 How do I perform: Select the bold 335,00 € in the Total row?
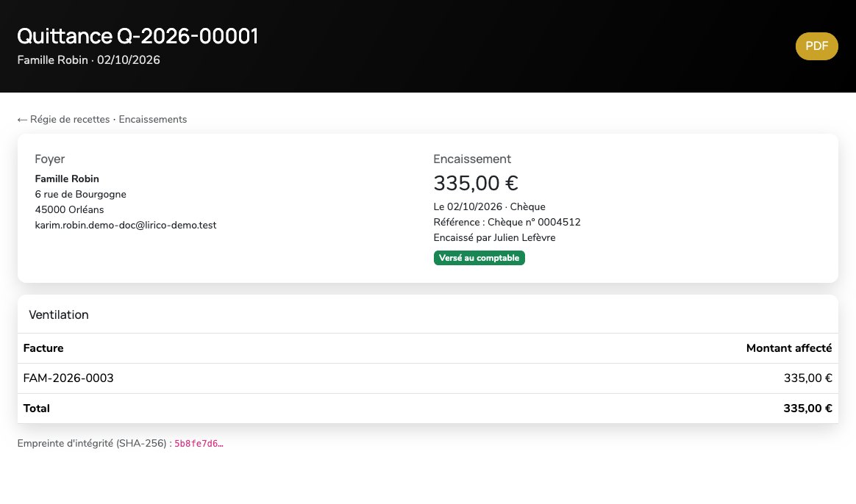(808, 408)
